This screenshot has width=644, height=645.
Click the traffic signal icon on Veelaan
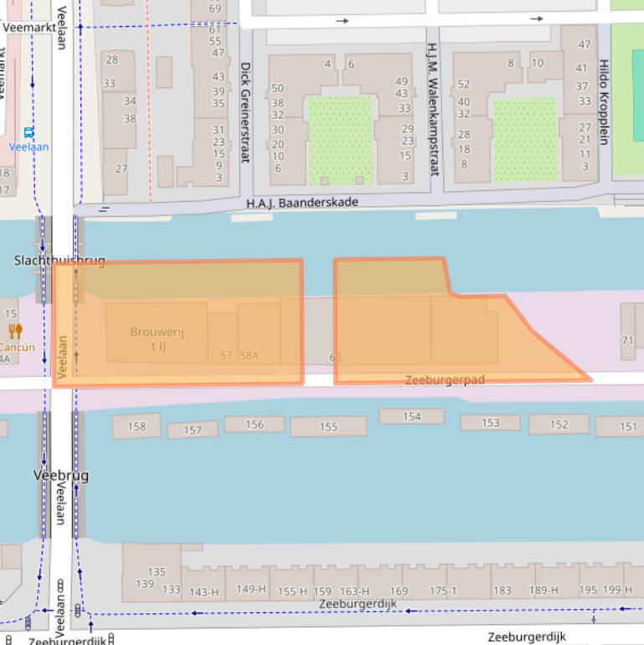tap(60, 589)
